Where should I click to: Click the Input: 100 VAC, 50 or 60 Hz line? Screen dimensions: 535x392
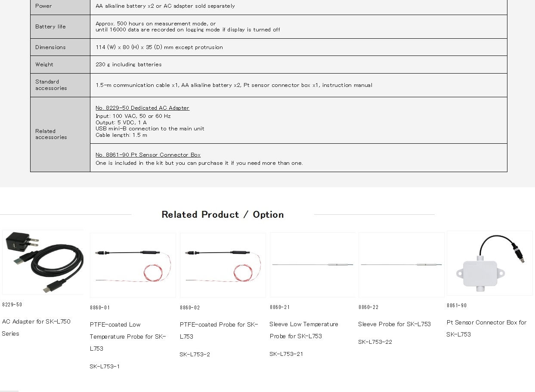[133, 116]
